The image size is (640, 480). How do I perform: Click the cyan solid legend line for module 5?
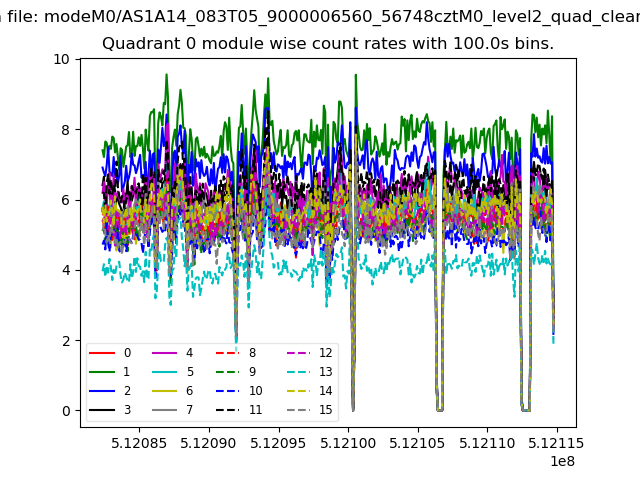pyautogui.click(x=164, y=372)
